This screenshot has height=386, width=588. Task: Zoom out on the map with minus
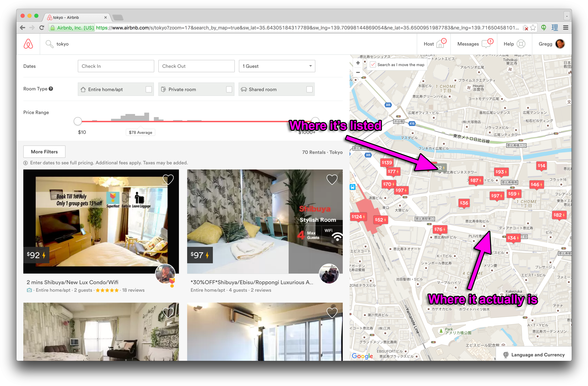click(358, 72)
